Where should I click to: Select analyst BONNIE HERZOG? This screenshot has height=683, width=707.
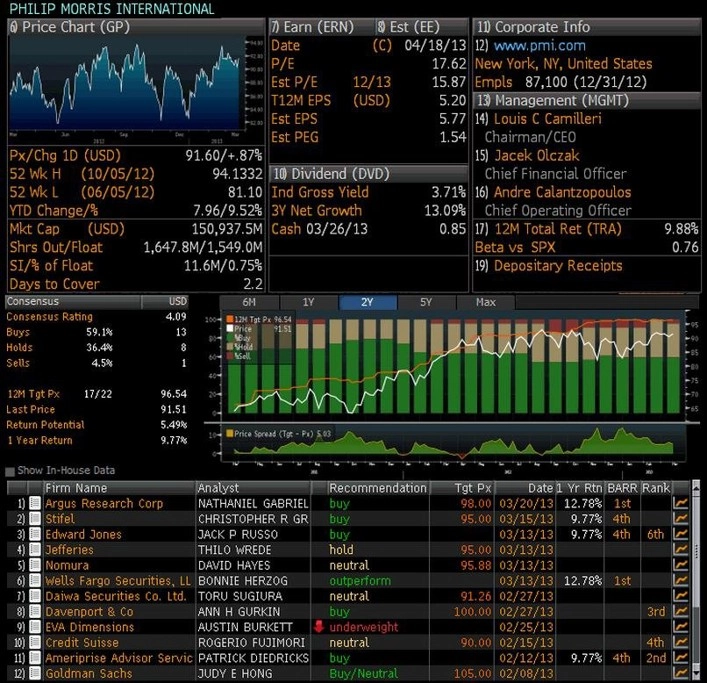click(x=243, y=581)
